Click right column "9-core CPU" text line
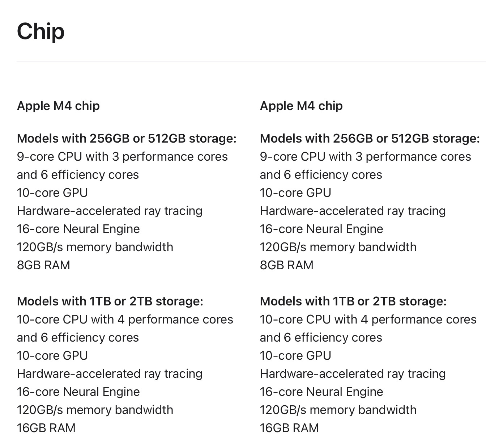Viewport: 486px width, 448px height. point(365,157)
